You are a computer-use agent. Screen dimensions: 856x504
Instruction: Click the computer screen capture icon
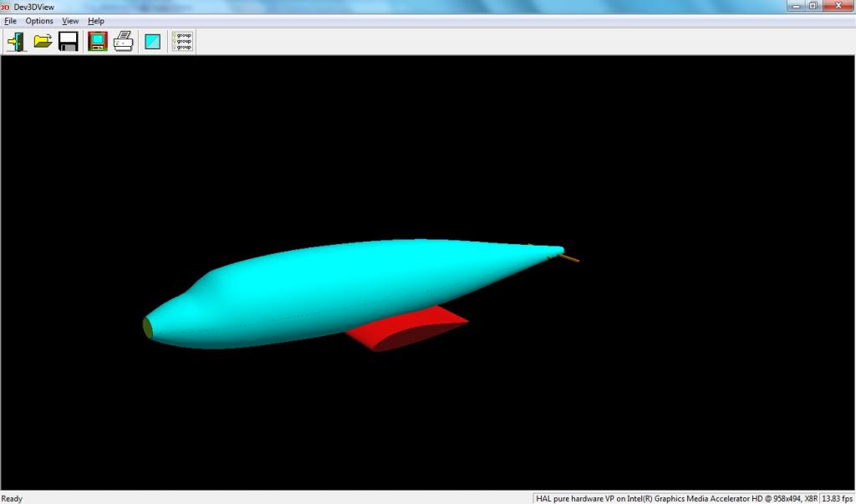click(x=98, y=41)
